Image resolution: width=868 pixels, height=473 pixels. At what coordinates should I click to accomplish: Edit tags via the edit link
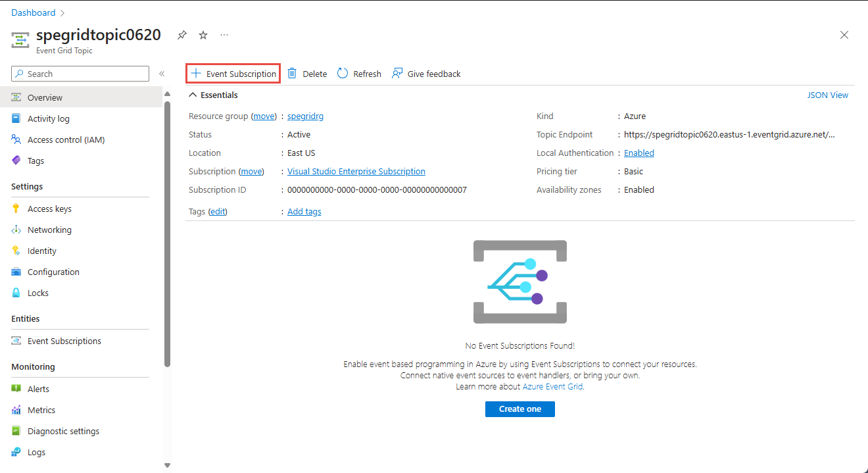[x=218, y=211]
